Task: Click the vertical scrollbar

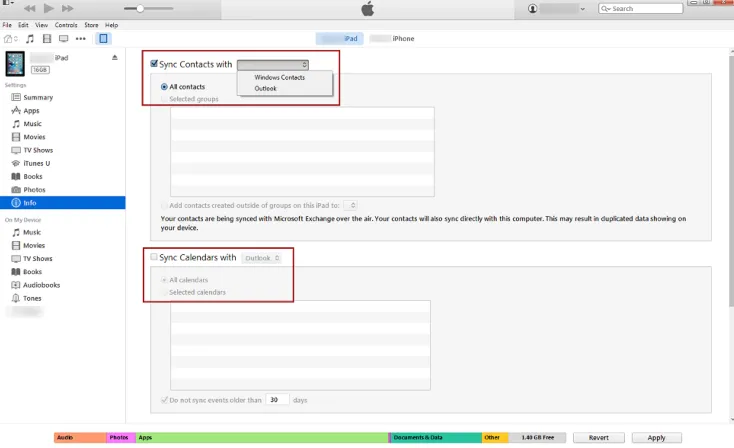Action: 731,180
